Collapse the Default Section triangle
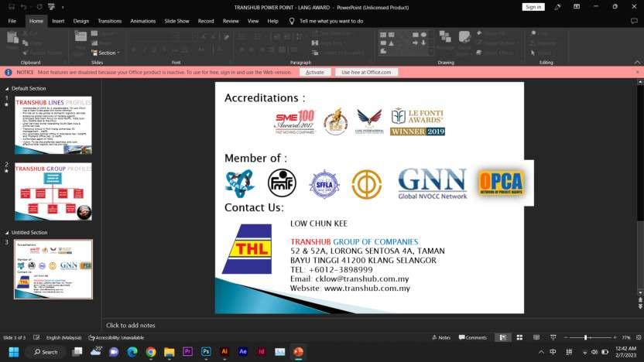This screenshot has width=644, height=362. coord(6,89)
